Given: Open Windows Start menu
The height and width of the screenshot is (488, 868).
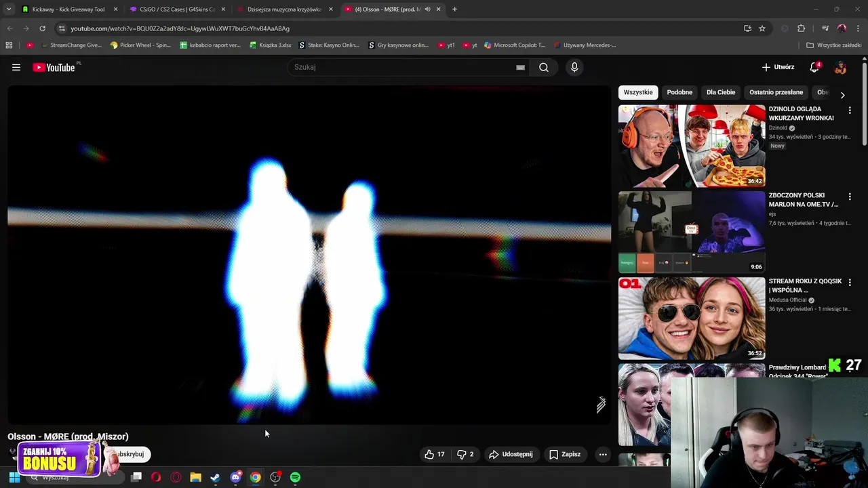Looking at the screenshot, I should (14, 477).
